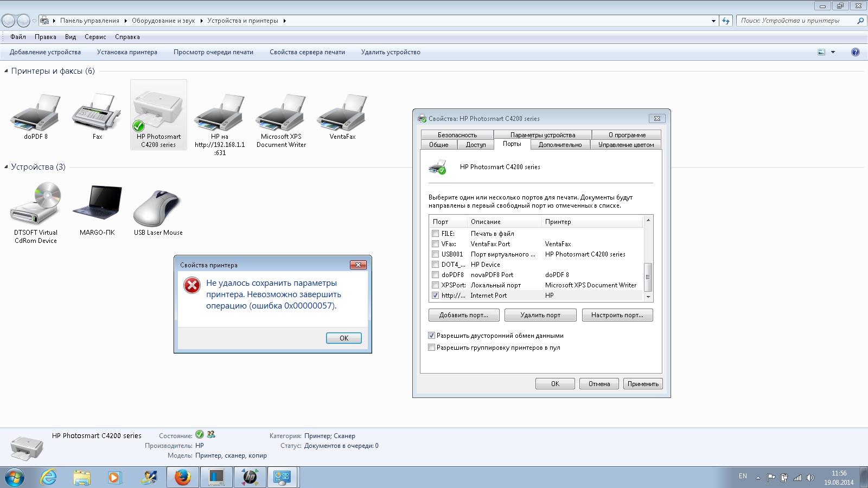868x488 pixels.
Task: Open the Windows Start menu
Action: (x=15, y=477)
